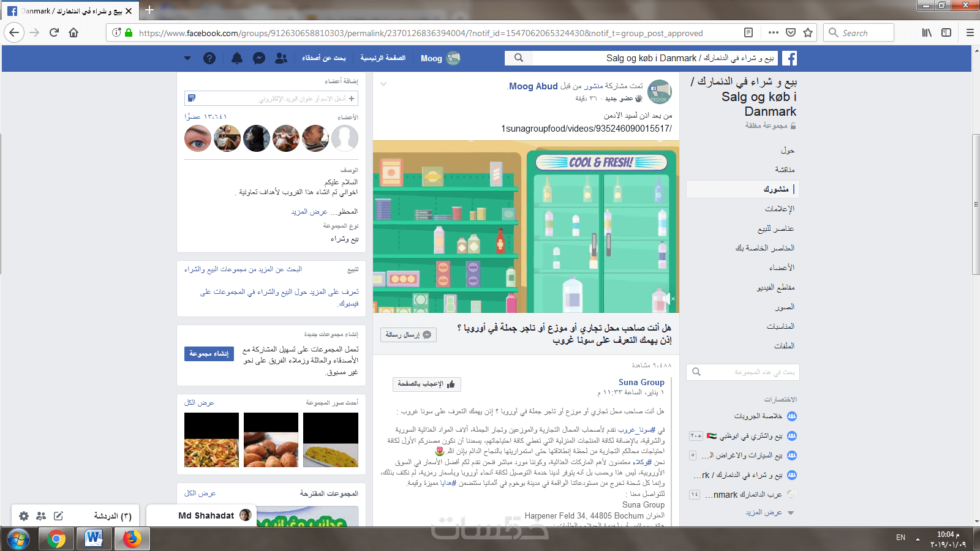The width and height of the screenshot is (980, 551).
Task: Open the الصور (Photos) section
Action: (x=785, y=307)
